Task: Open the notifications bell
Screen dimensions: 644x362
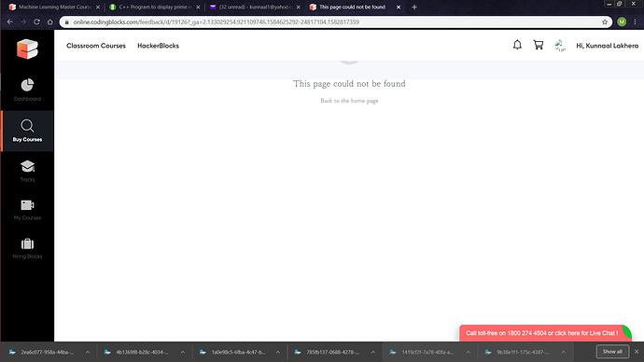Action: pyautogui.click(x=517, y=45)
